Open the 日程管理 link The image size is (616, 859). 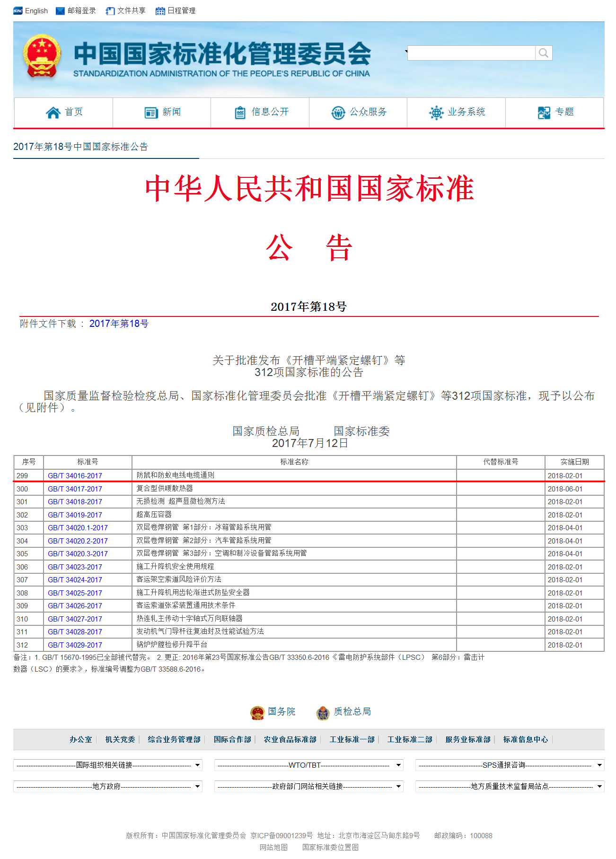point(181,11)
